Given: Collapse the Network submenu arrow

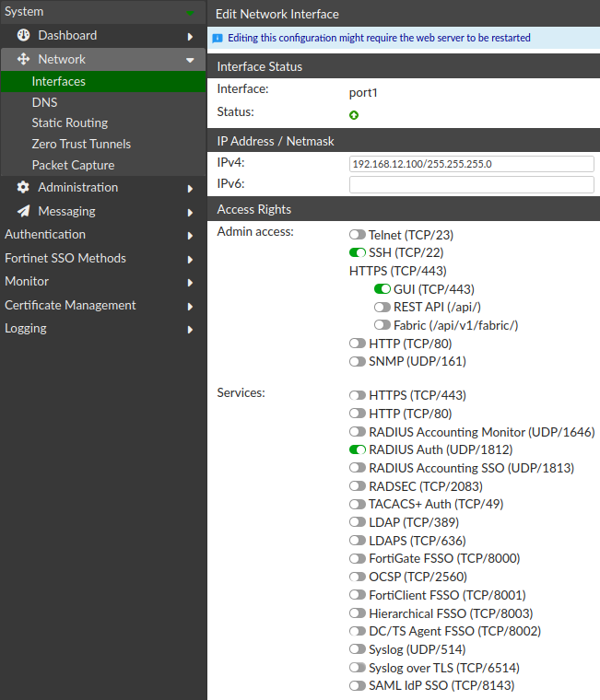Looking at the screenshot, I should point(190,60).
